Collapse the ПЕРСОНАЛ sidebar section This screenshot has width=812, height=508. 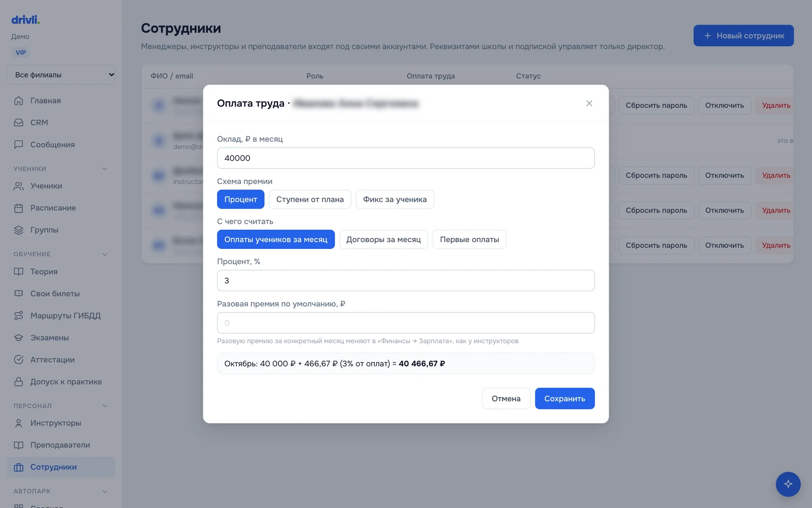(105, 406)
